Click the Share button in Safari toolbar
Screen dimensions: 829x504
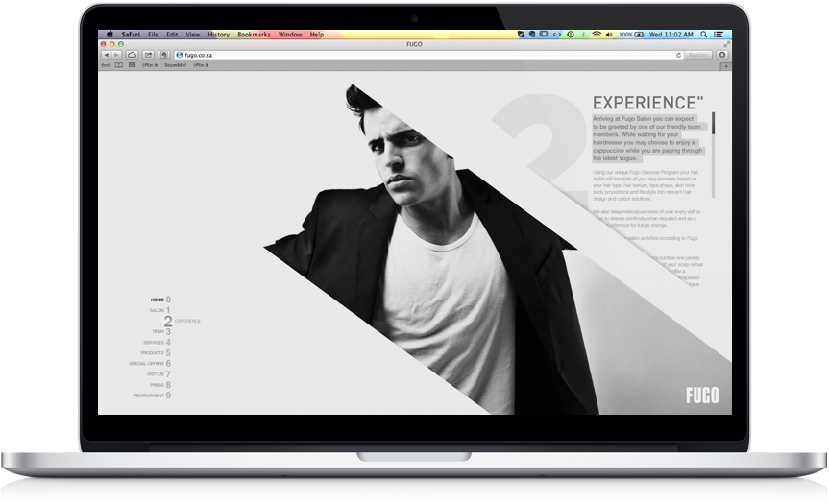149,55
